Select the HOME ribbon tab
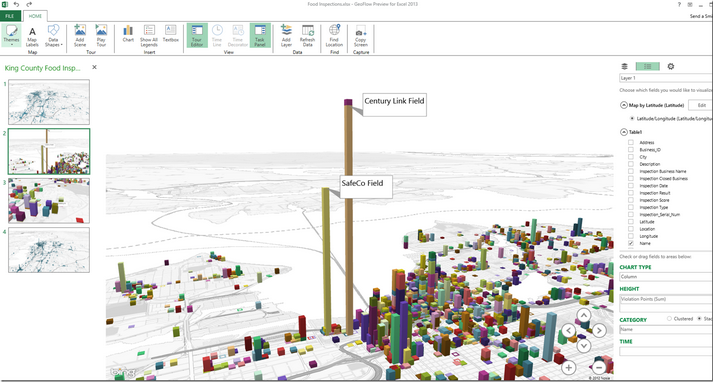 [x=35, y=16]
